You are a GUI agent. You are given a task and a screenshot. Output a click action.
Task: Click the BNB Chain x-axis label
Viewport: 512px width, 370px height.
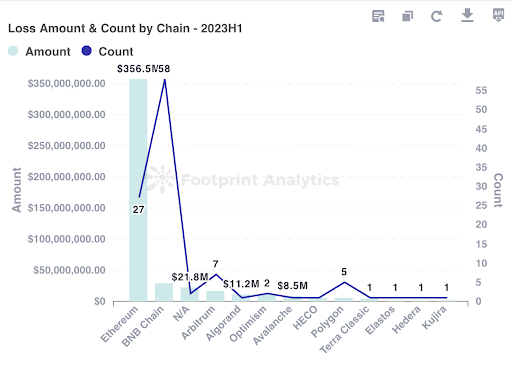143,326
